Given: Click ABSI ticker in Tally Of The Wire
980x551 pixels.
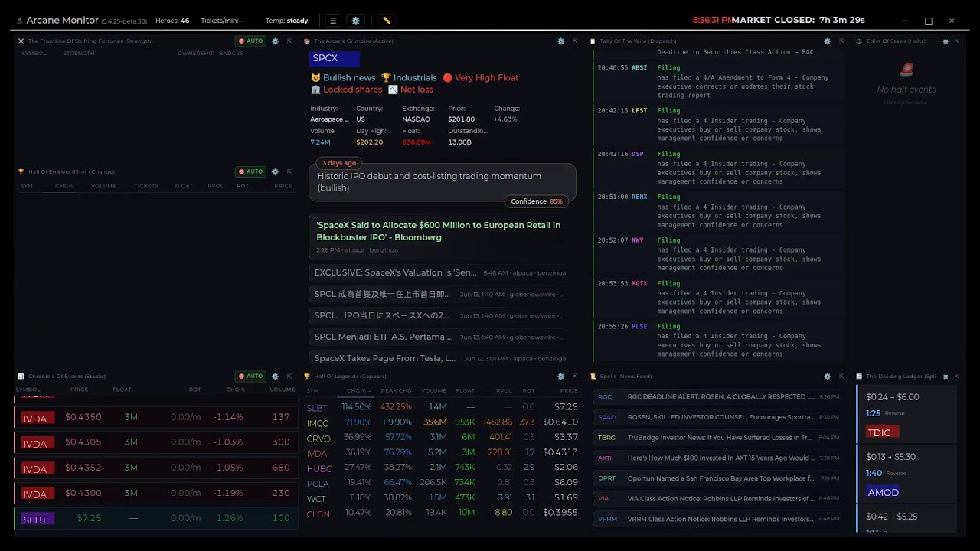Looking at the screenshot, I should coord(639,68).
